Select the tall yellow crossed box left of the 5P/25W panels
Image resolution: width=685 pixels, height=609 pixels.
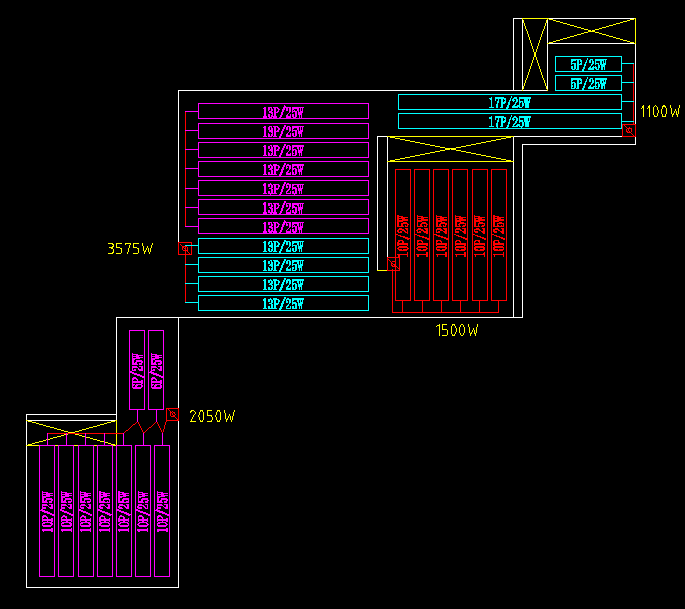[x=535, y=54]
